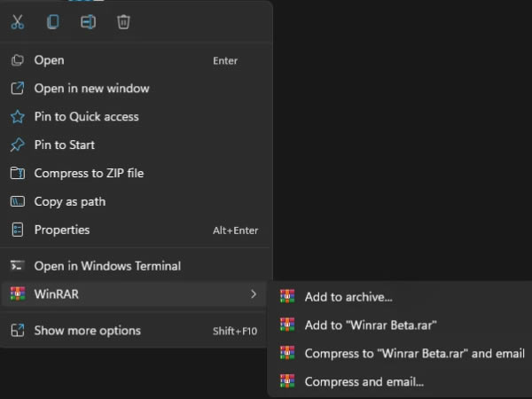This screenshot has width=532, height=399.
Task: Click the Delete trash can icon
Action: [x=123, y=22]
